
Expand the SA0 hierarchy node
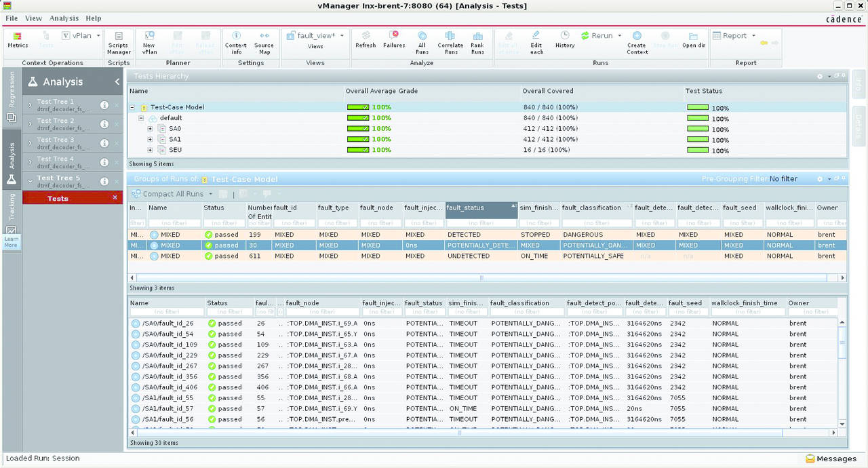click(x=151, y=128)
